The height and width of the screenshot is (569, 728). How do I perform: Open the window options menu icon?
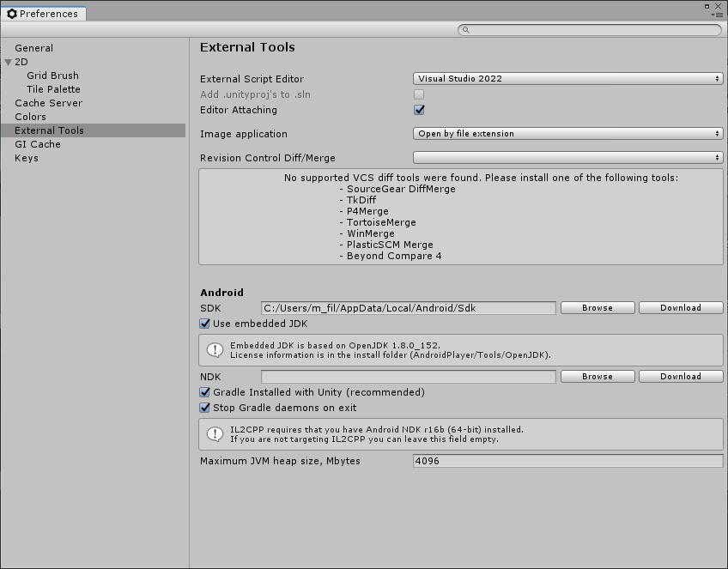716,15
